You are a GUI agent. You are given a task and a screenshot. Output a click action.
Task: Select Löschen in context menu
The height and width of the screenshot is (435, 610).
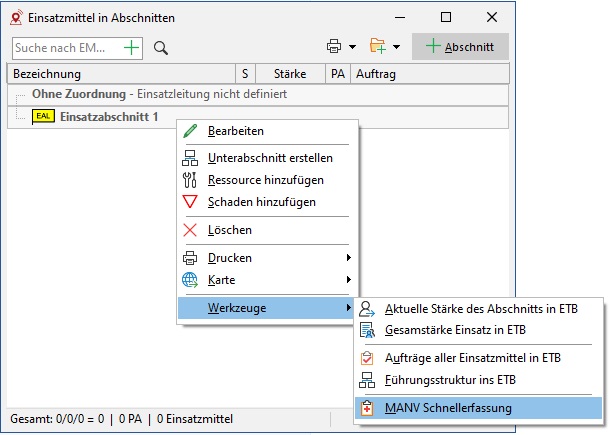coord(229,230)
